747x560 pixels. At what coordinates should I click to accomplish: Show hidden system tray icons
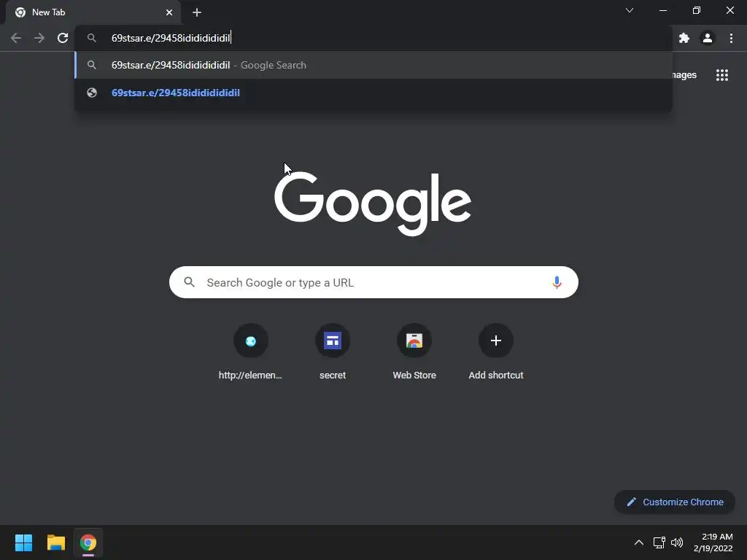coord(639,542)
